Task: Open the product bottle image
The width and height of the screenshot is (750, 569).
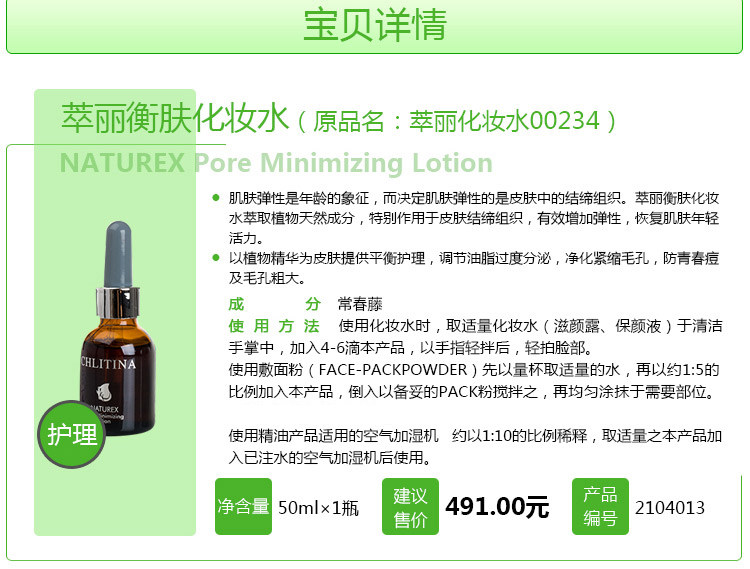Action: point(116,328)
